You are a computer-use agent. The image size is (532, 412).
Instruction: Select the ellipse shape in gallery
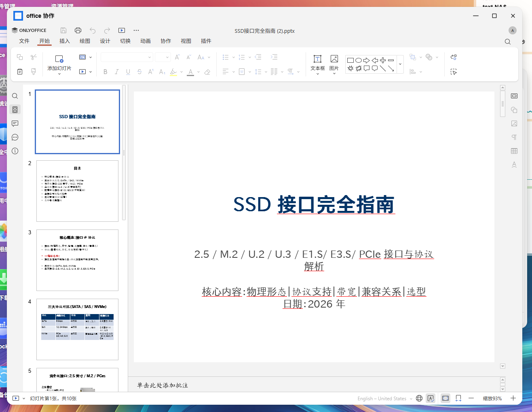(x=359, y=60)
